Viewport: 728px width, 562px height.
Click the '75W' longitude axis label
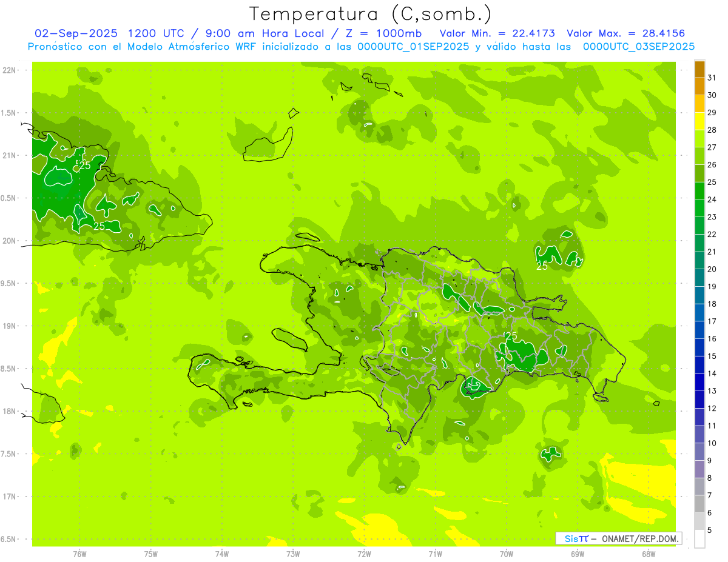(151, 554)
